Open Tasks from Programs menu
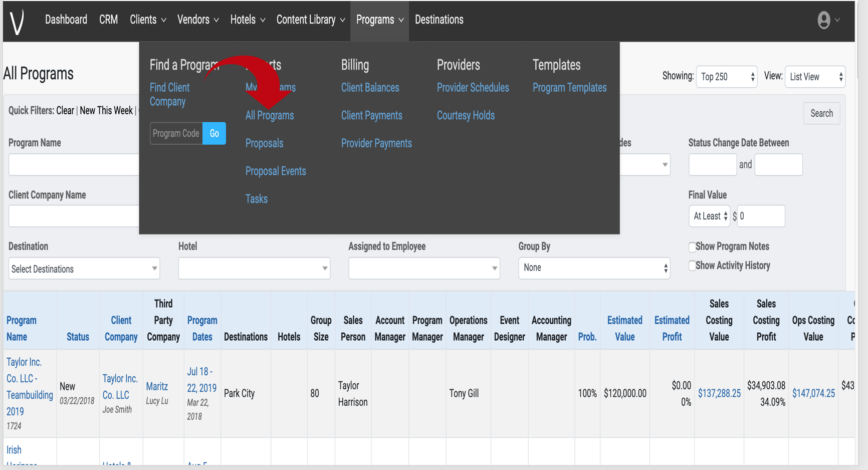Viewport: 868px width, 470px height. 256,199
